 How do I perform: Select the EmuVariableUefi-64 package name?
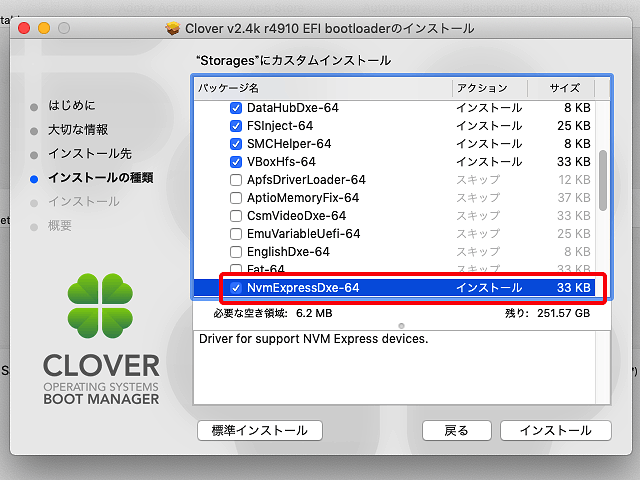click(x=304, y=233)
